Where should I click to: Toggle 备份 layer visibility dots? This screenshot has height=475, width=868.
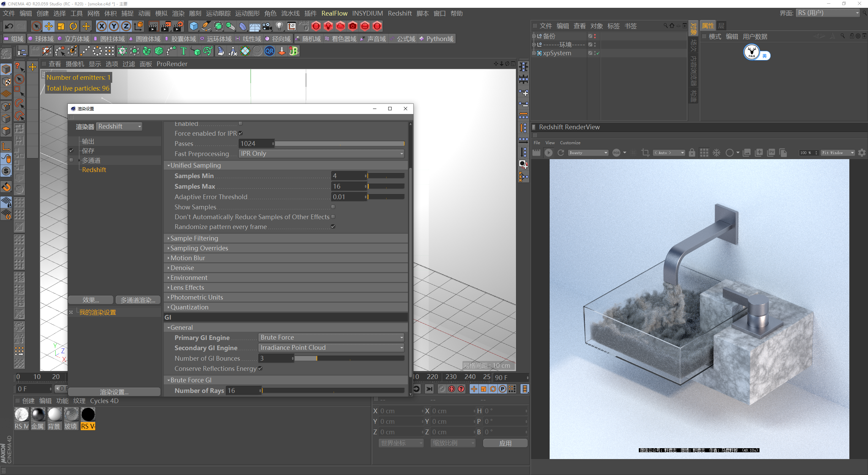point(595,36)
